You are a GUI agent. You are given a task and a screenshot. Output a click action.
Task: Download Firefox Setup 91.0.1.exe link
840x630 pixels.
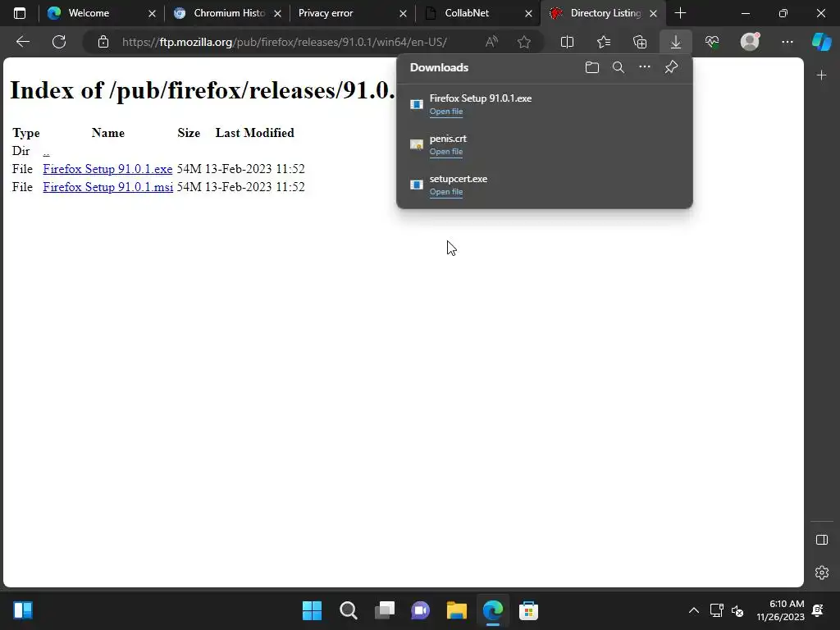click(x=107, y=169)
